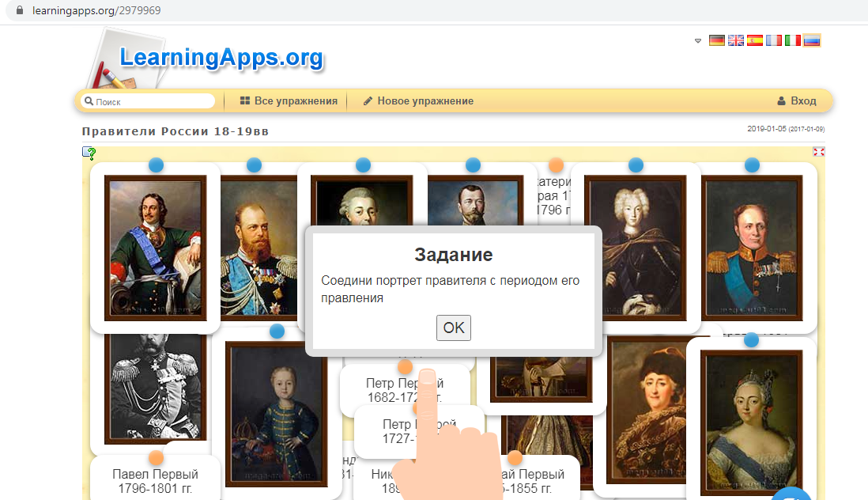Click the Вход login link
868x500 pixels.
click(797, 100)
